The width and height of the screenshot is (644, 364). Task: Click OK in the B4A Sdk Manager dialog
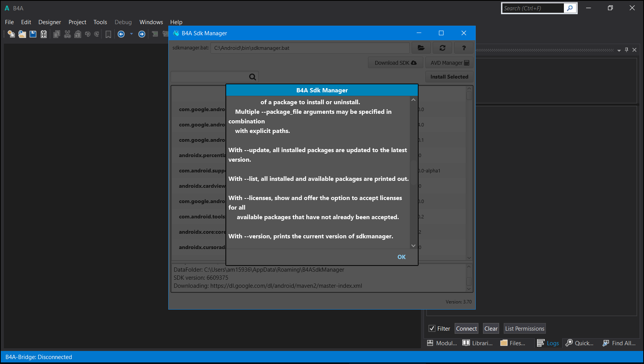click(x=401, y=257)
